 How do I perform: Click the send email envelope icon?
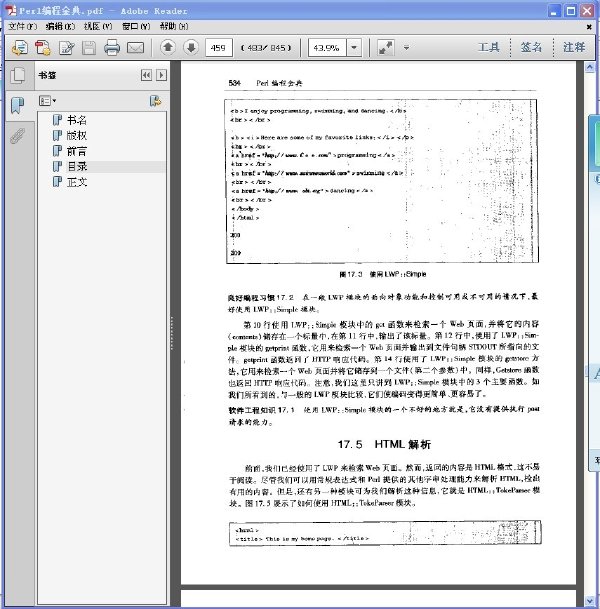coord(135,48)
